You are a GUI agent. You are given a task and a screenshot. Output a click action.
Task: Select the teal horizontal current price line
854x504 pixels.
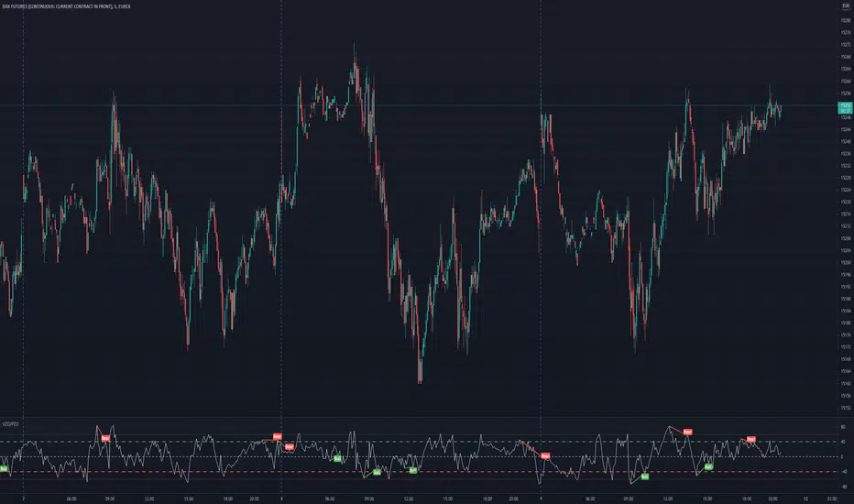click(x=418, y=105)
